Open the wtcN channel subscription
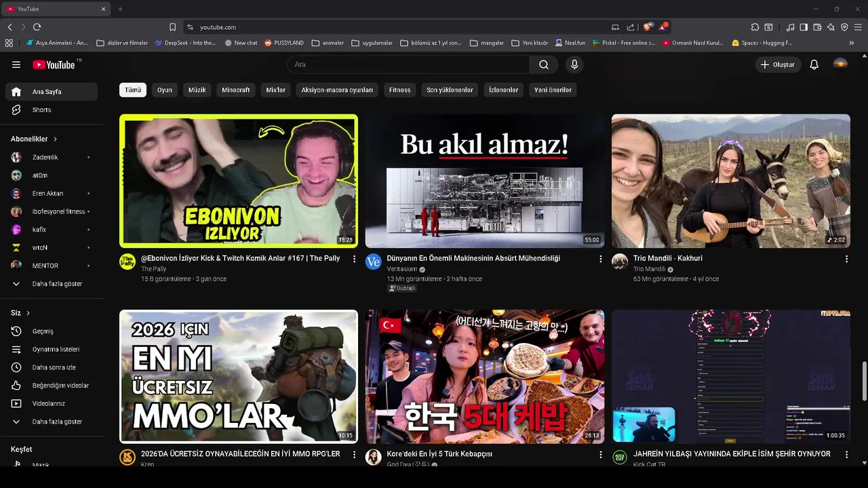868x488 pixels. [52, 247]
